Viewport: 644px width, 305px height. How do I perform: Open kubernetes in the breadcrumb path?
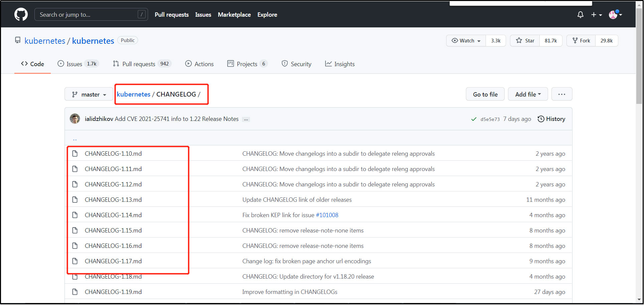pyautogui.click(x=133, y=94)
